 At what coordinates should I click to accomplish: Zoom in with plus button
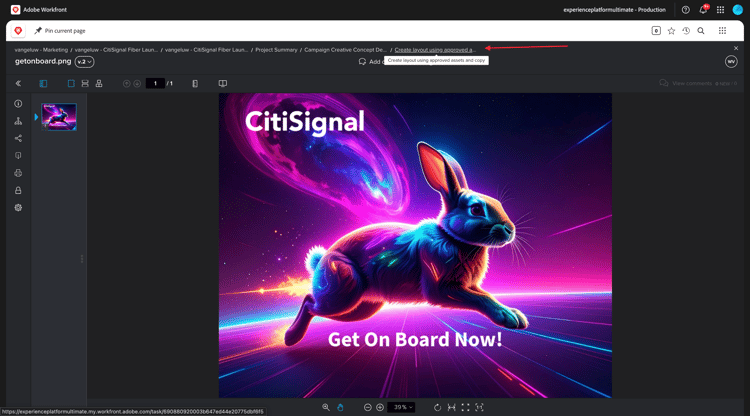pos(380,407)
